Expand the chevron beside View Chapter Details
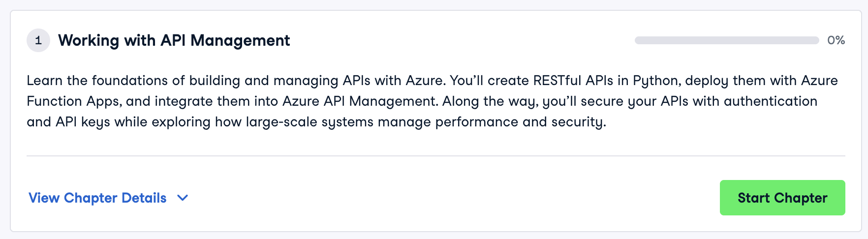Screen dimensions: 868x239 (183, 198)
